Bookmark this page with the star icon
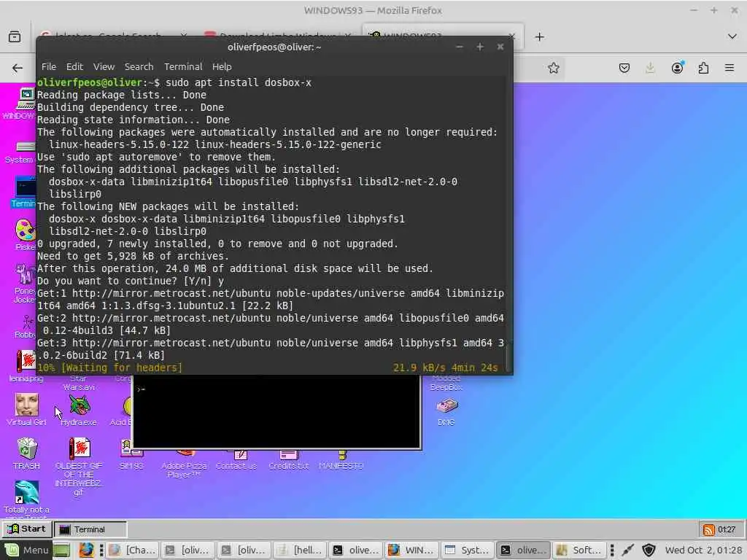Image resolution: width=747 pixels, height=560 pixels. click(553, 68)
